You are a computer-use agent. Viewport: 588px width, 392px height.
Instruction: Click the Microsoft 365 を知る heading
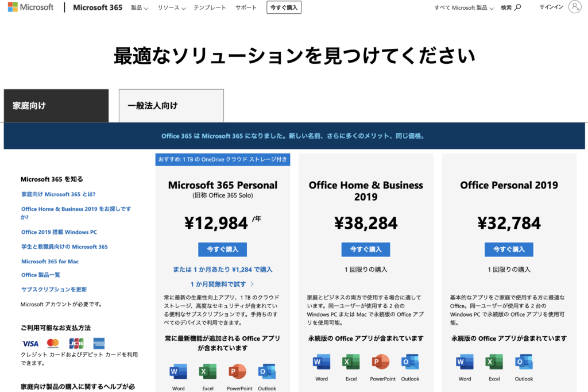pos(52,179)
